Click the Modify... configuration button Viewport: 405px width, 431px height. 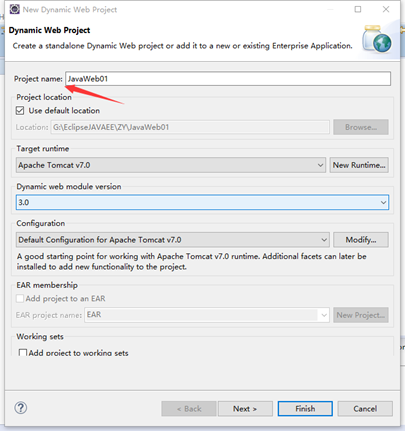point(361,240)
